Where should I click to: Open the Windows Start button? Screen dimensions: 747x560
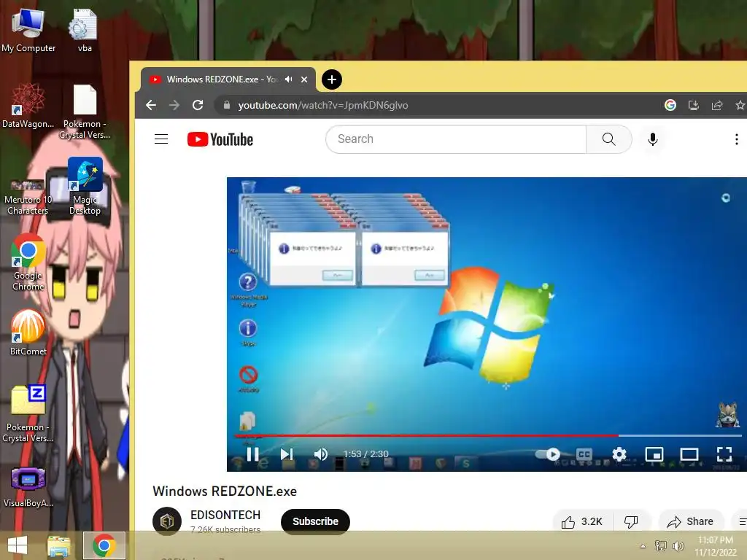pos(18,545)
